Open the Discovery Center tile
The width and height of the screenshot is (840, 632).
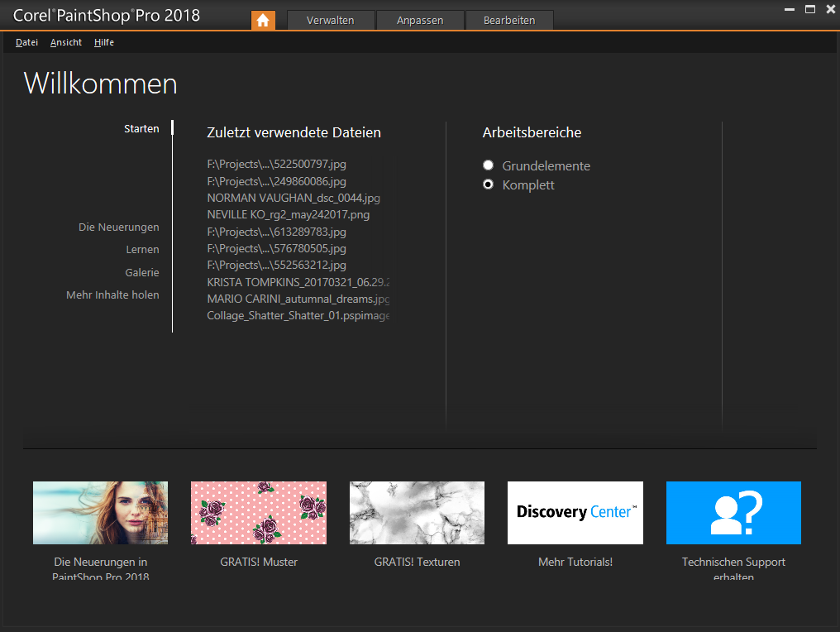click(x=575, y=513)
